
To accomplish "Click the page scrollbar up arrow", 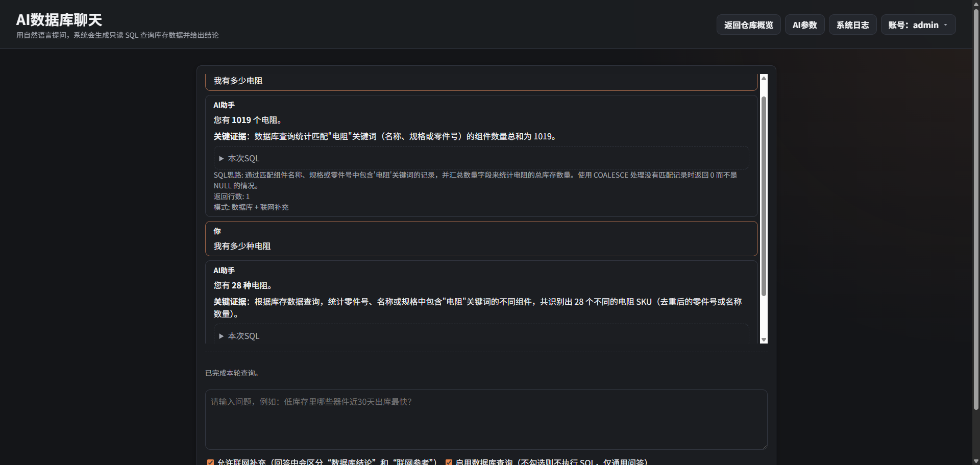I will click(x=975, y=4).
